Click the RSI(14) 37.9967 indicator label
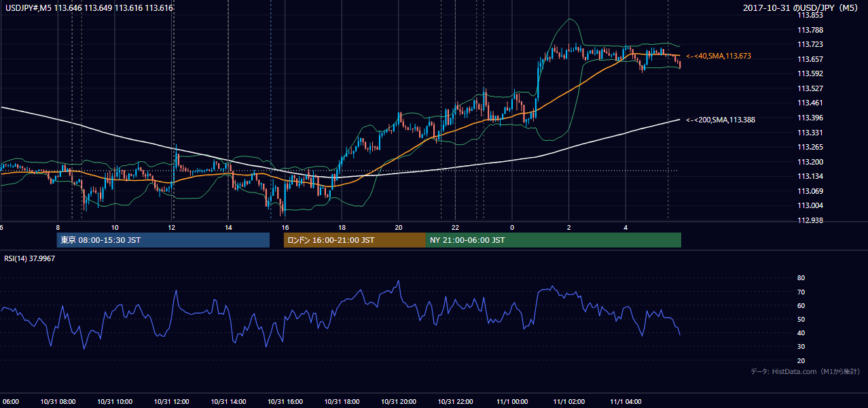This screenshot has width=868, height=408. 30,258
